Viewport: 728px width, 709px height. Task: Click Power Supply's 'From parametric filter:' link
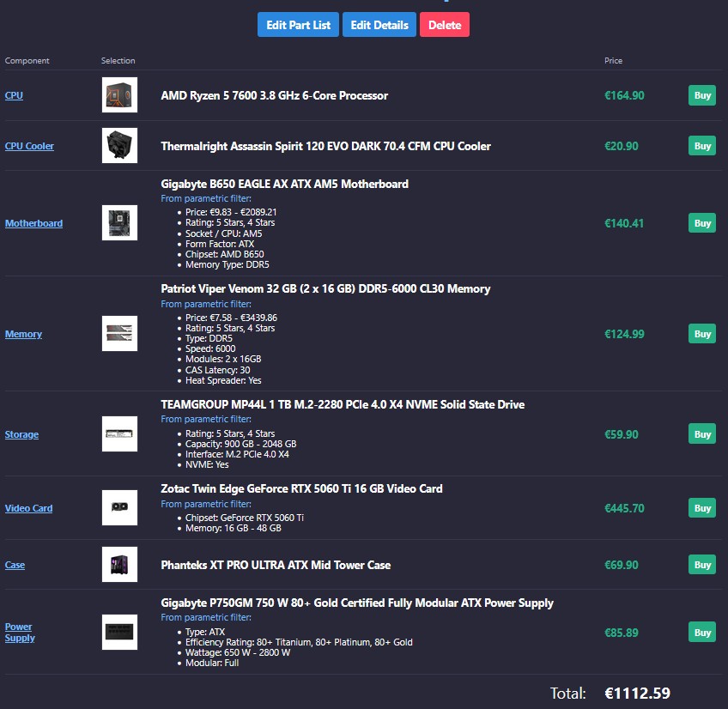(206, 617)
